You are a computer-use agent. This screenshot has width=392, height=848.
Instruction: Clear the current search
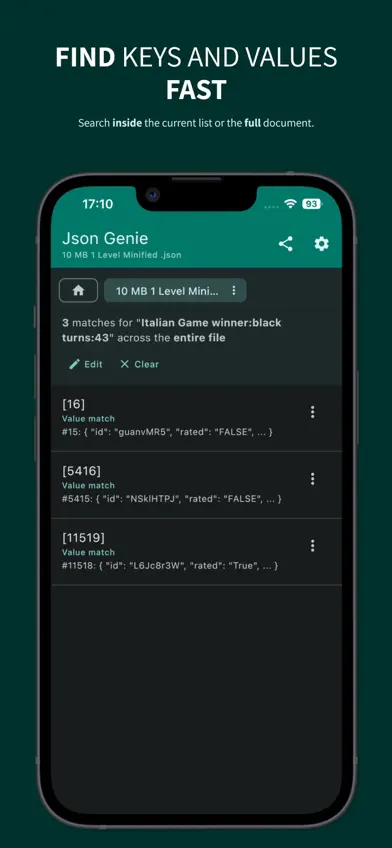(x=139, y=364)
